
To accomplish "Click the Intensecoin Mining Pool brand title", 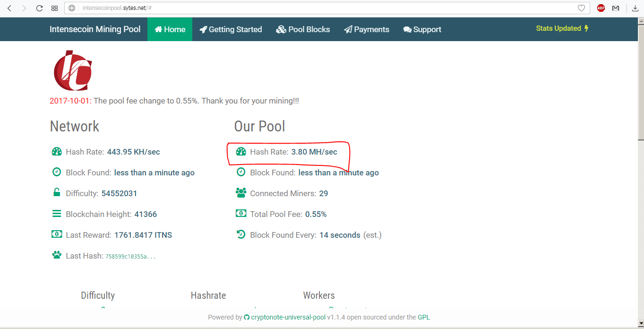I will (95, 29).
